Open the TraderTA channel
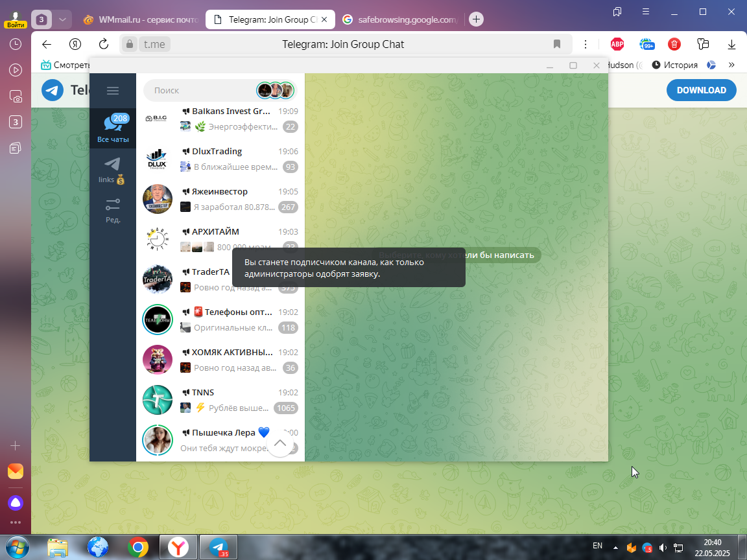 (x=186, y=279)
